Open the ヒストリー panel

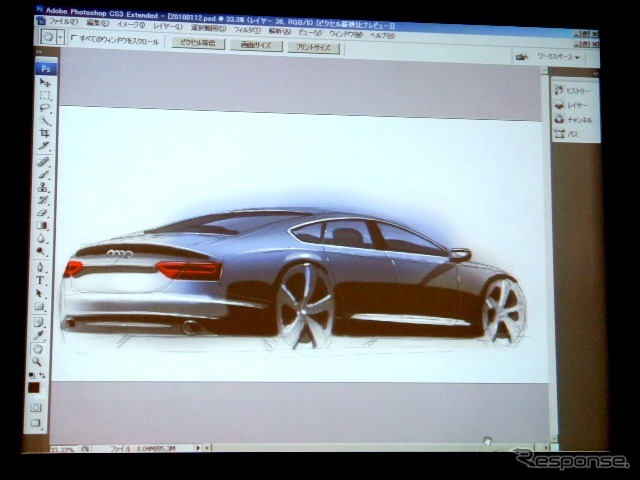572,91
